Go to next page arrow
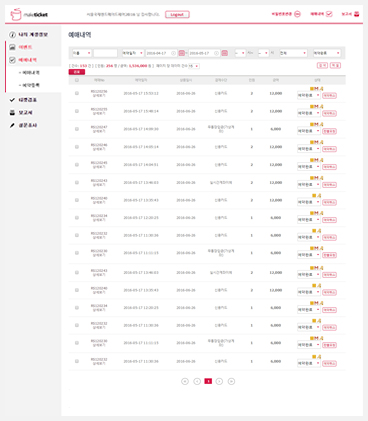 coord(219,381)
